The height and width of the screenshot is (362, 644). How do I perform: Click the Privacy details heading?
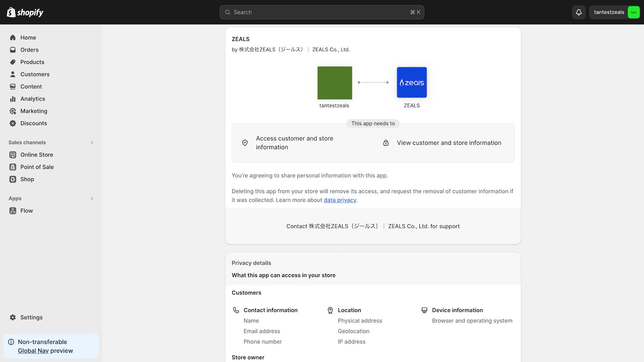click(x=252, y=263)
